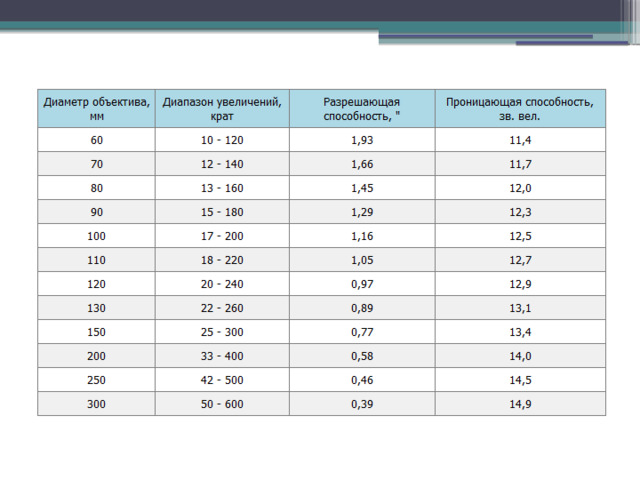Select the magnitude value 13,1
The width and height of the screenshot is (640, 480).
[520, 308]
